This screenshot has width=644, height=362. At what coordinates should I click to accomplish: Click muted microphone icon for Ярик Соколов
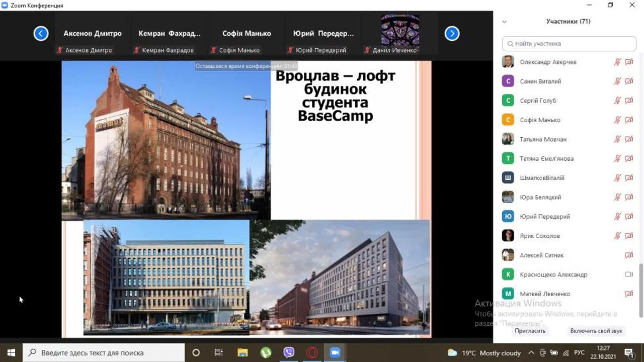(617, 236)
